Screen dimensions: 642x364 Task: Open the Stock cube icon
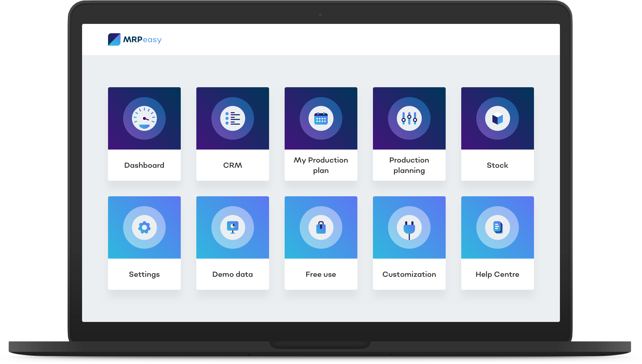point(498,118)
